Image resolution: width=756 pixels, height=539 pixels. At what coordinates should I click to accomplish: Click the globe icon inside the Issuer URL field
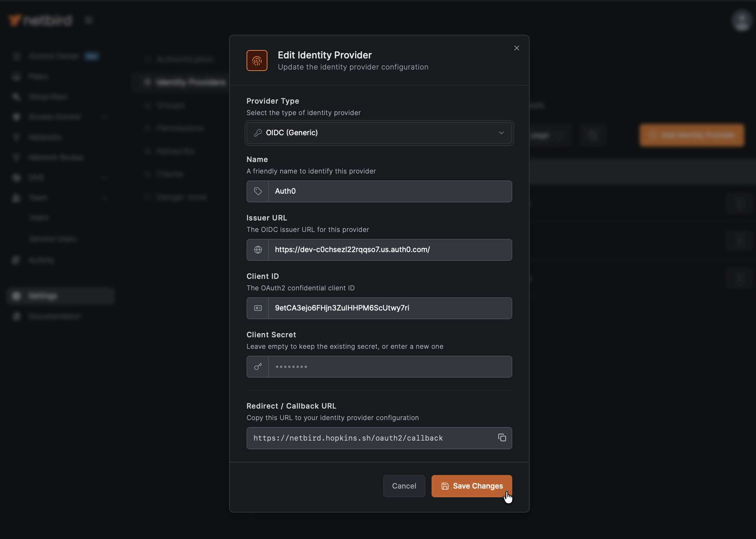tap(257, 250)
